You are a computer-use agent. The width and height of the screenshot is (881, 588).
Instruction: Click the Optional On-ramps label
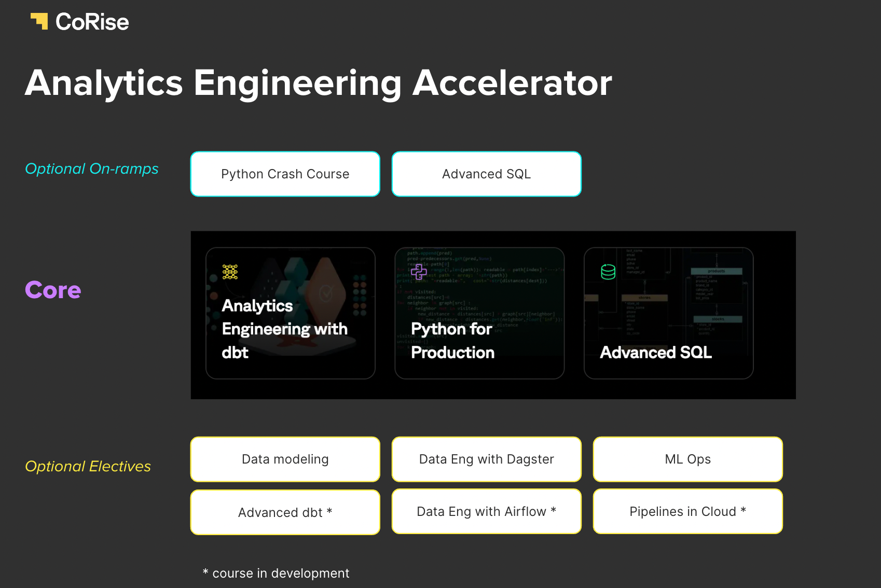pos(92,169)
